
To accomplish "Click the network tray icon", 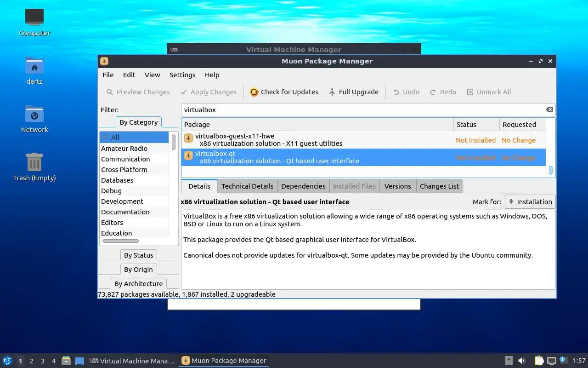I will [551, 361].
